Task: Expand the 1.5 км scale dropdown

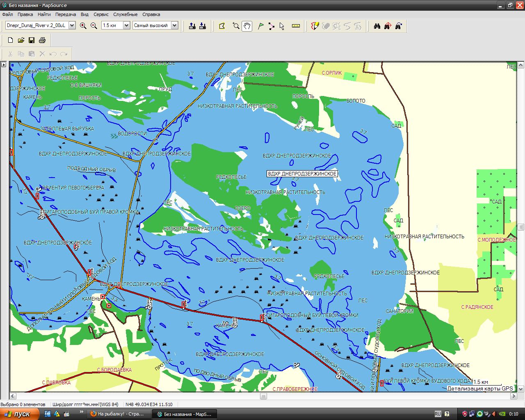Action: coord(126,25)
